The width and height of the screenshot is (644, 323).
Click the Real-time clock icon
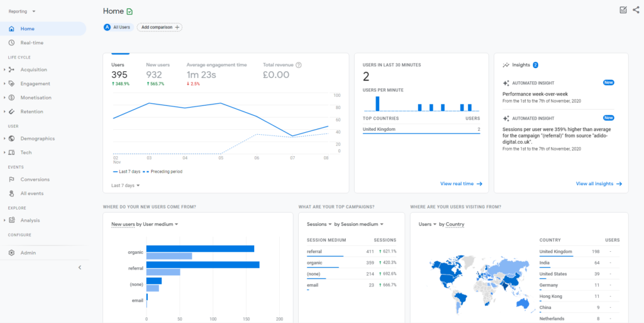pos(11,43)
